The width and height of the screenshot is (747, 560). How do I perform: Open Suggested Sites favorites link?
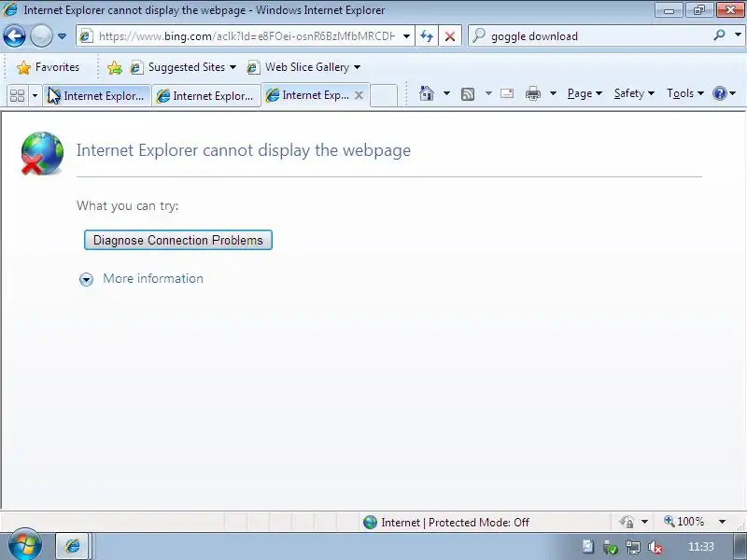coord(183,67)
